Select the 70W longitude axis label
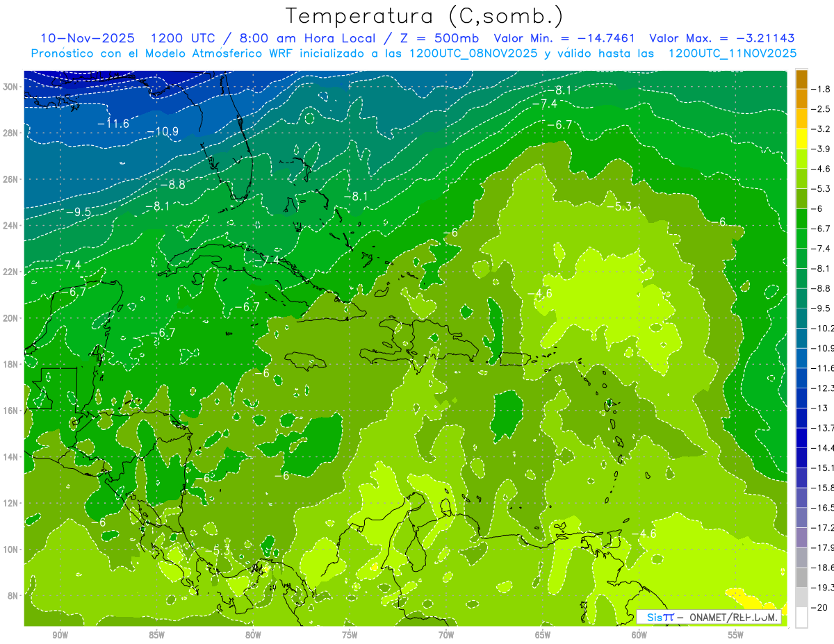Image resolution: width=834 pixels, height=644 pixels. pos(446,635)
